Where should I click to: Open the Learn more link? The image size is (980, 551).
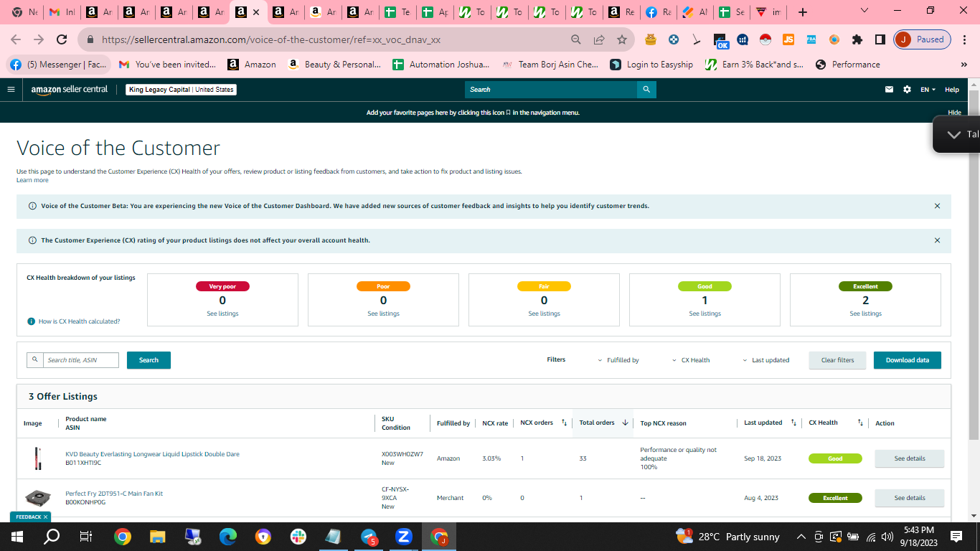pos(32,180)
